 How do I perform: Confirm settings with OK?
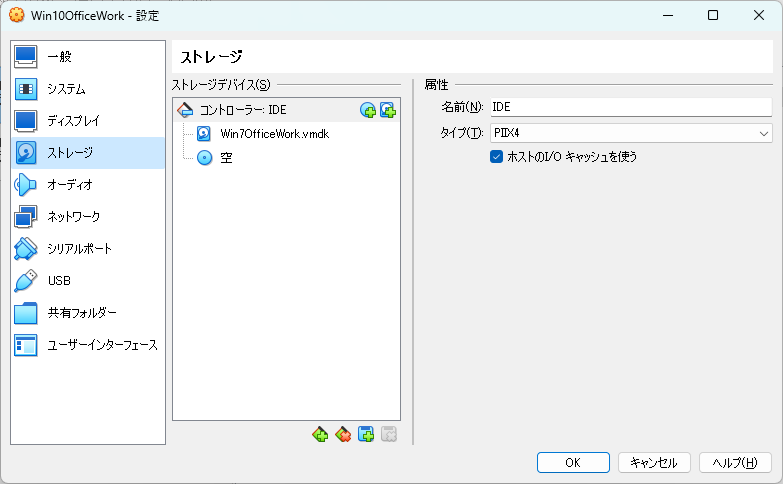pyautogui.click(x=573, y=463)
